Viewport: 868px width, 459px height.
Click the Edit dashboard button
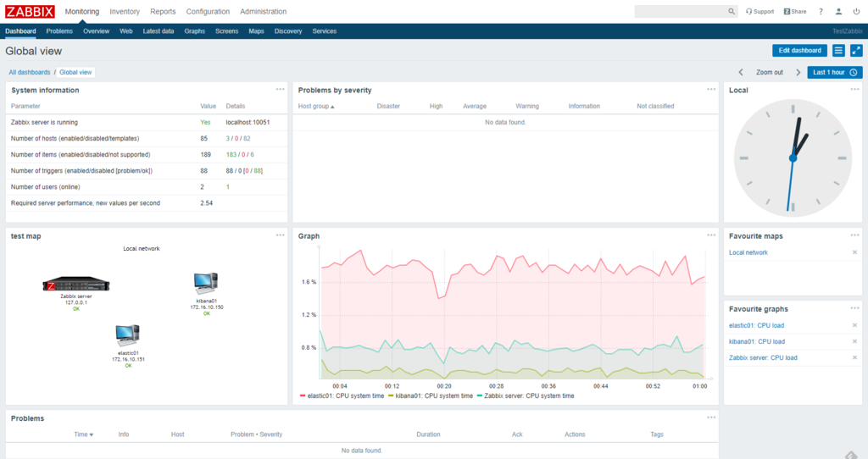[x=799, y=50]
